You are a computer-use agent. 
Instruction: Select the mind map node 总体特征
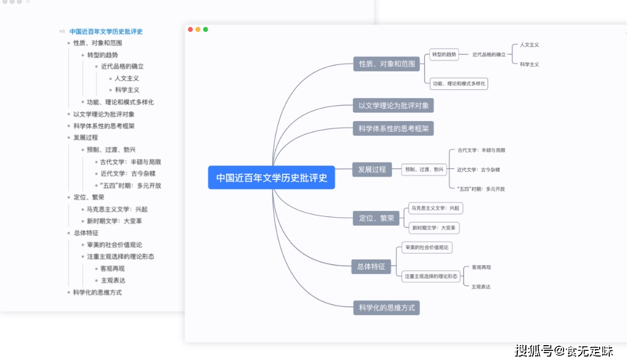coord(371,267)
